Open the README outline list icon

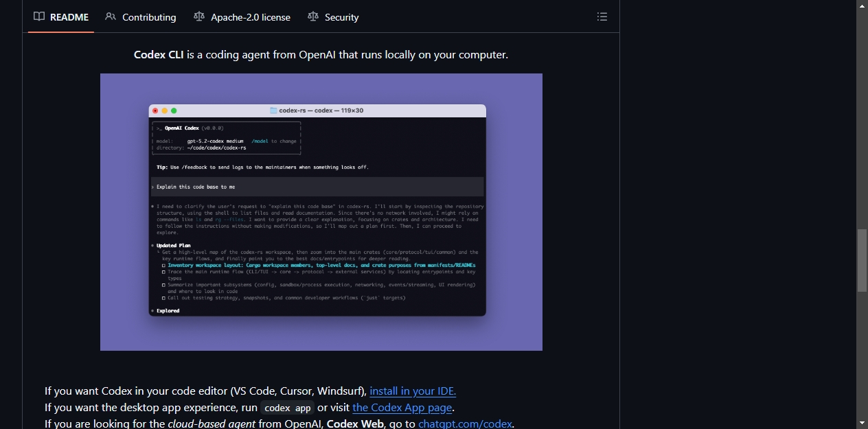tap(602, 16)
